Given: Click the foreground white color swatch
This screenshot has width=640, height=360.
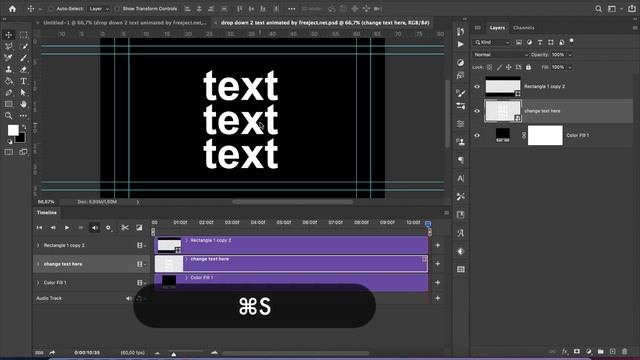Looking at the screenshot, I should tap(13, 130).
